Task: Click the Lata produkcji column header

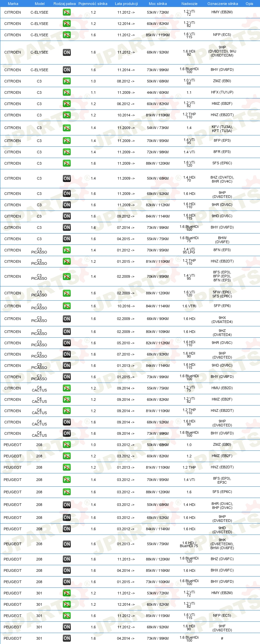Action: click(126, 4)
